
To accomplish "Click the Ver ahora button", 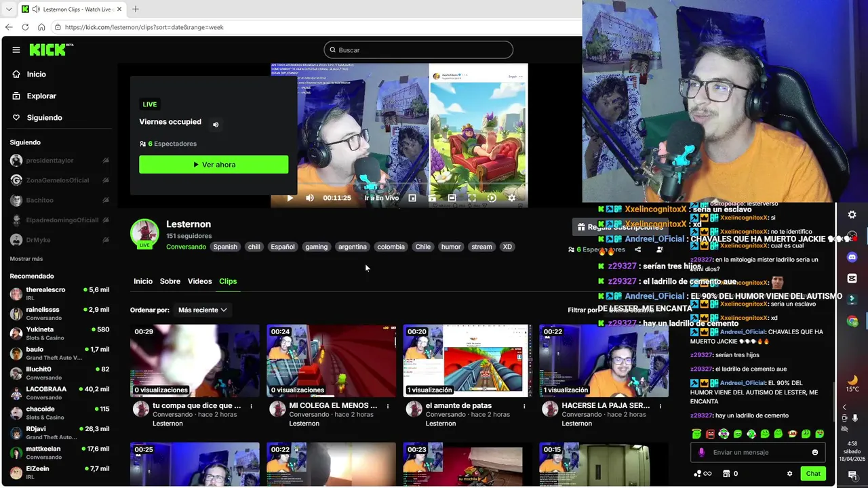I will pyautogui.click(x=214, y=165).
